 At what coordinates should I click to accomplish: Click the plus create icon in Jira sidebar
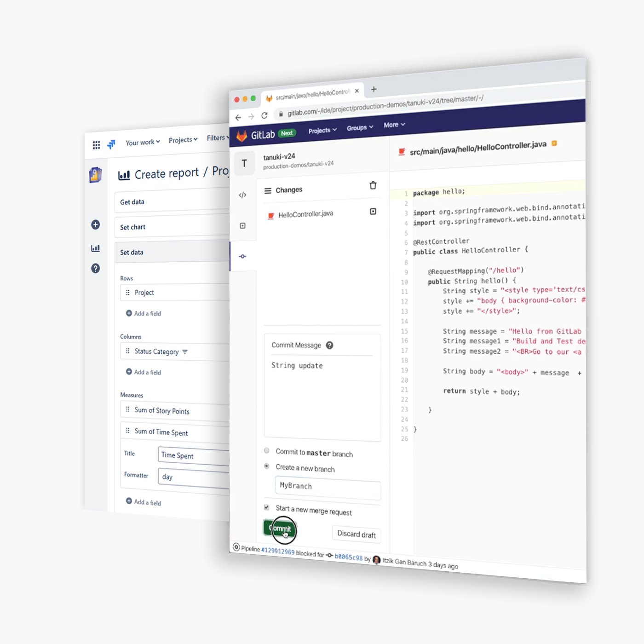96,224
